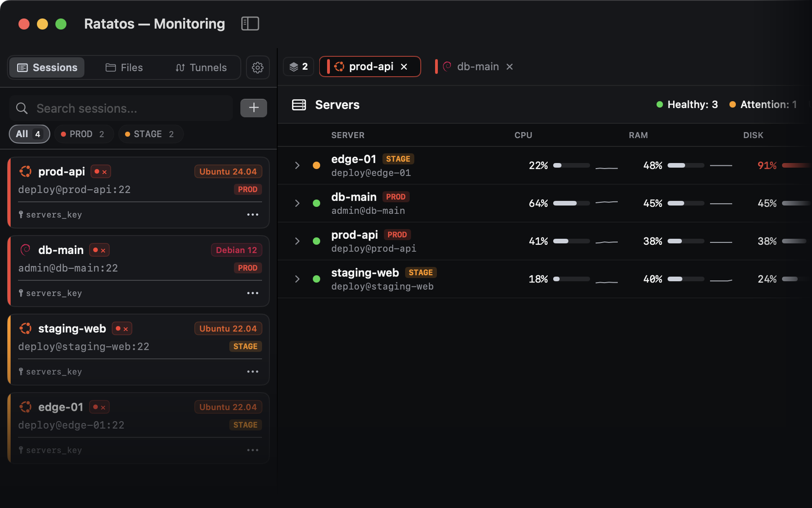Click the 91% disk value for edge-01

767,166
